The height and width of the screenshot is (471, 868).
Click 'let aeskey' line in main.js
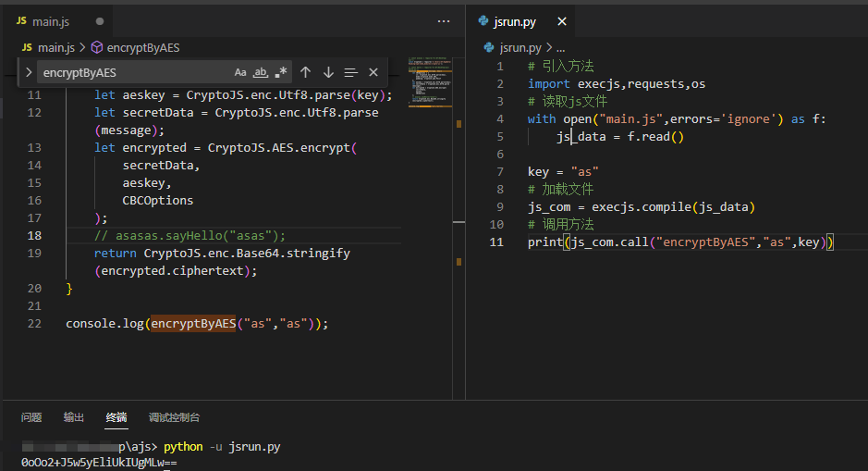(243, 94)
